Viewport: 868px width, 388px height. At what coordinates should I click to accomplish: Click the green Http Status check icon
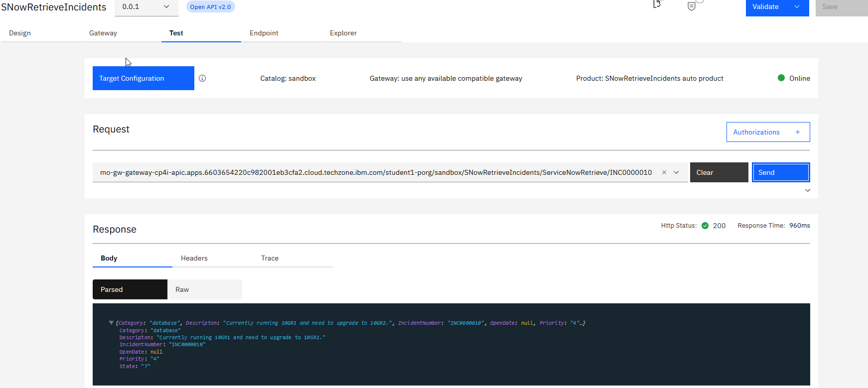(705, 226)
